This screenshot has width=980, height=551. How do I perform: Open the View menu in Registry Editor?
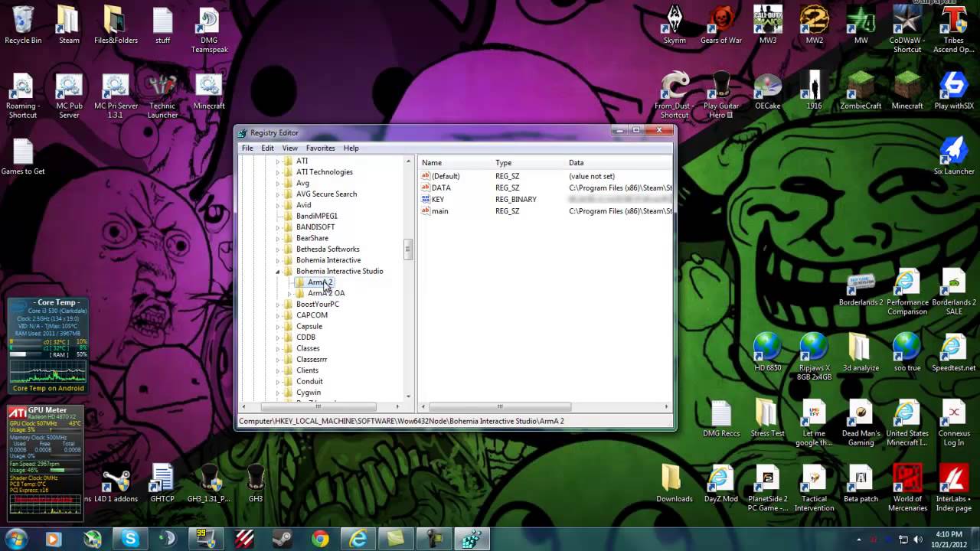pyautogui.click(x=289, y=148)
